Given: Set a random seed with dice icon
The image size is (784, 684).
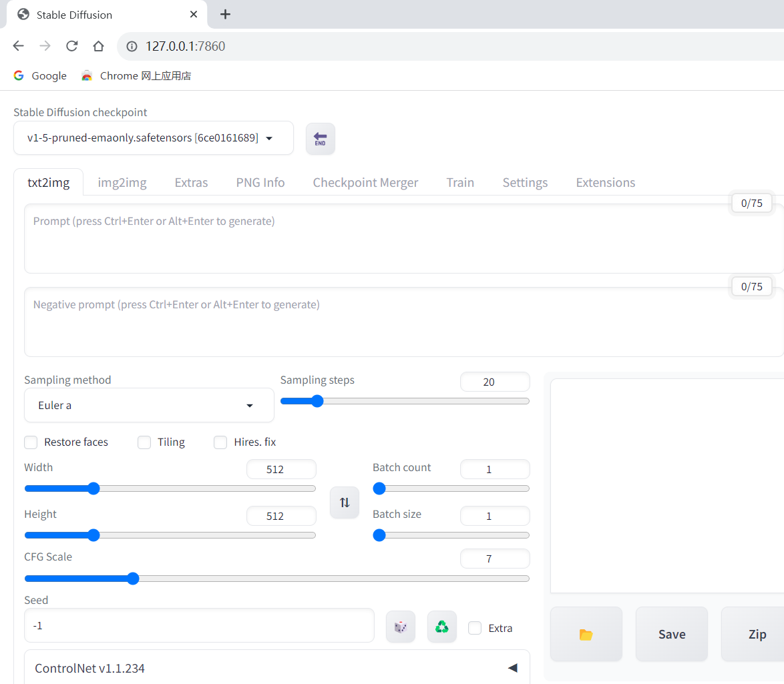Looking at the screenshot, I should coord(401,627).
